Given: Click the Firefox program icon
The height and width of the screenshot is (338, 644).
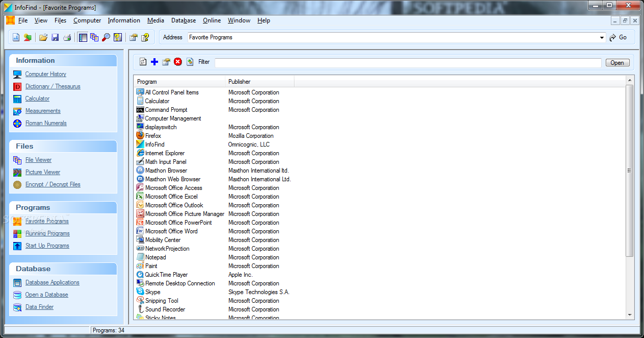Looking at the screenshot, I should click(x=140, y=135).
